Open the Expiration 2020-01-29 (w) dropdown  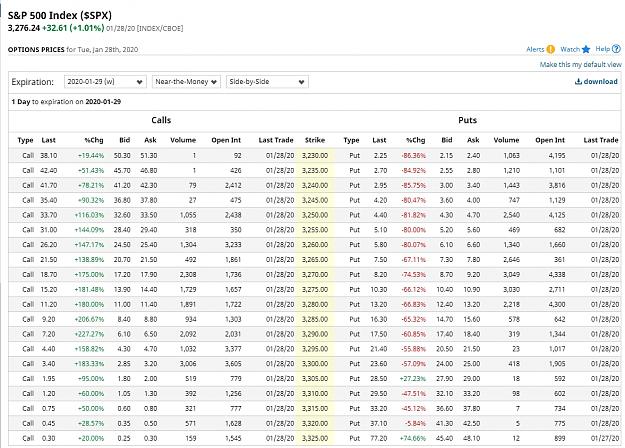(x=105, y=82)
